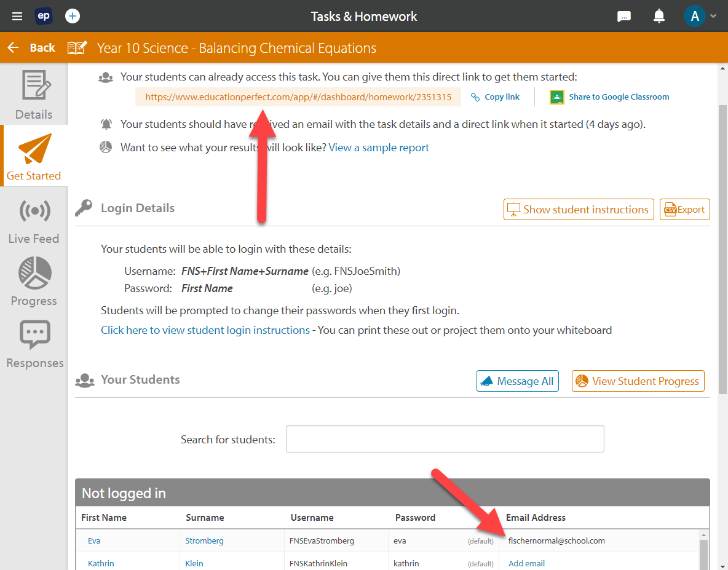728x570 pixels.
Task: Open the EP logo home icon
Action: tap(44, 16)
